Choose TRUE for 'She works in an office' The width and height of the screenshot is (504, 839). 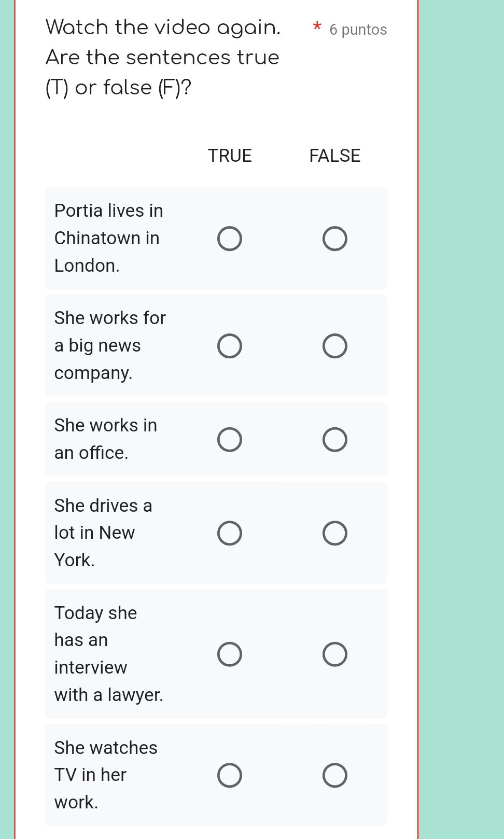pyautogui.click(x=229, y=440)
